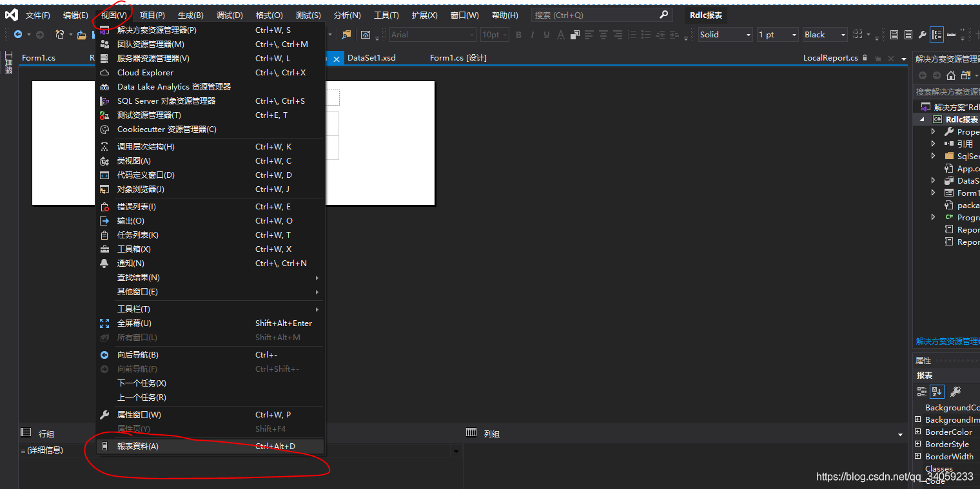Open the 帮助(H) menu
980x489 pixels.
click(x=505, y=15)
